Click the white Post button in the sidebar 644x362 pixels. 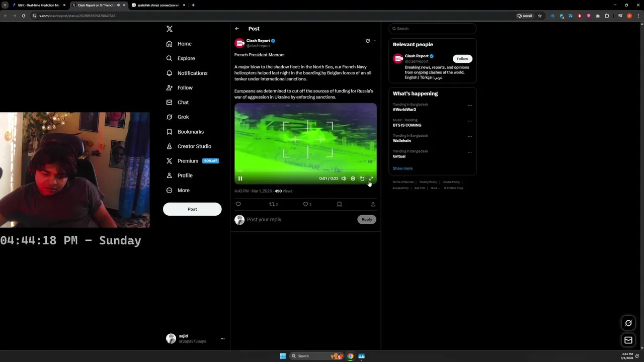pos(192,209)
